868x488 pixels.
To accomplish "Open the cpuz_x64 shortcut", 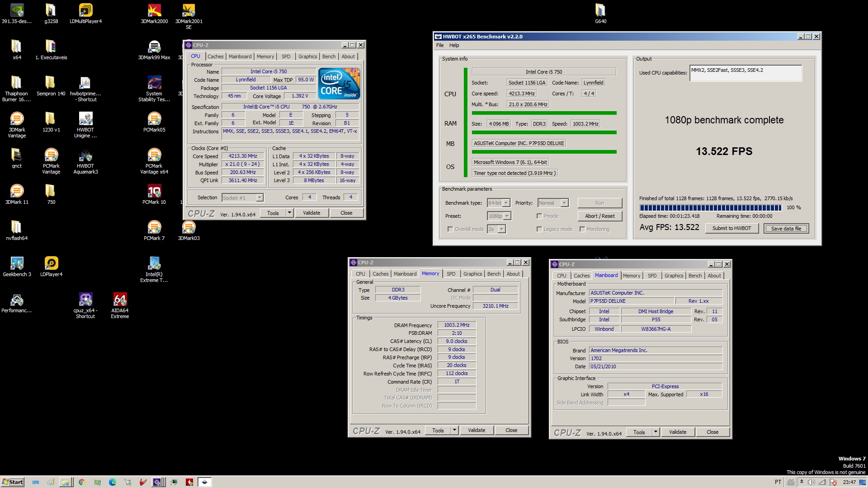I will point(85,306).
